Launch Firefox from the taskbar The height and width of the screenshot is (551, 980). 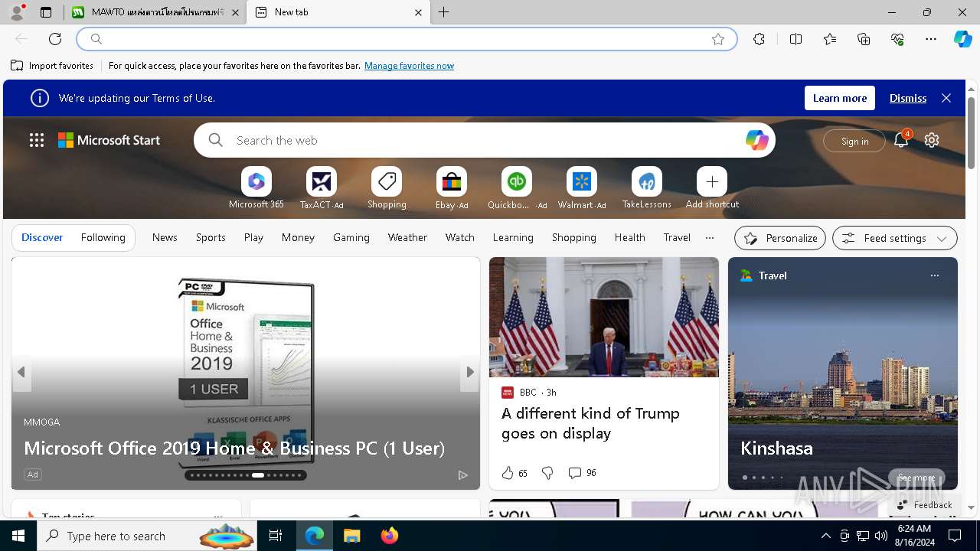[389, 536]
